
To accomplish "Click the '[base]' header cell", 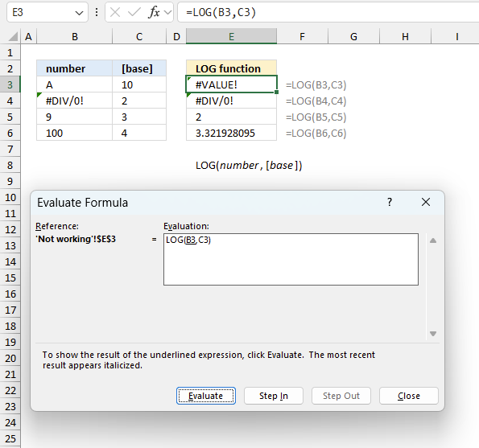I will coord(139,68).
